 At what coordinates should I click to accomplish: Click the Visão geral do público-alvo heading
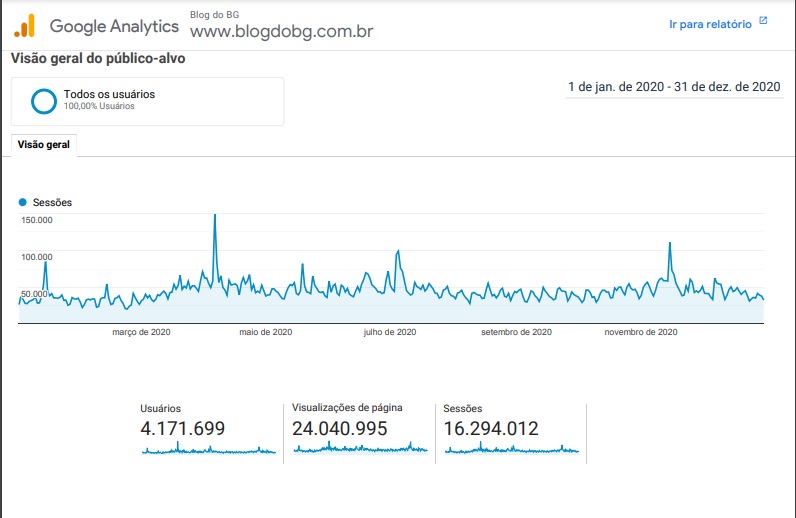click(98, 59)
